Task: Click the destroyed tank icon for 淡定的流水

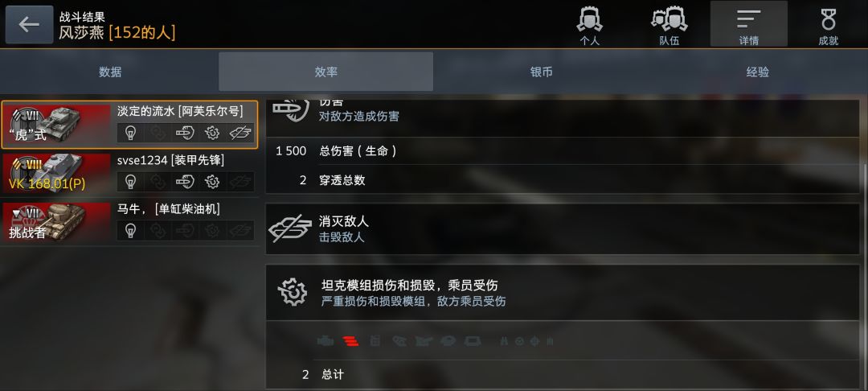Action: (240, 133)
